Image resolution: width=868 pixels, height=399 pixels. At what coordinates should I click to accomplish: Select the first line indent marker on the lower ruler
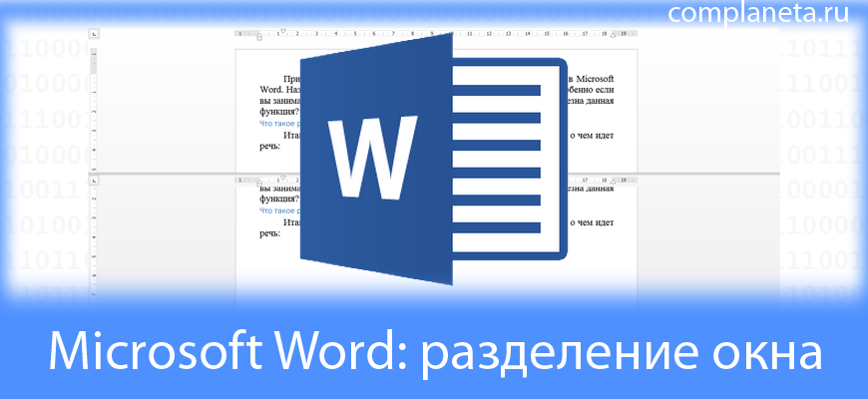click(283, 178)
